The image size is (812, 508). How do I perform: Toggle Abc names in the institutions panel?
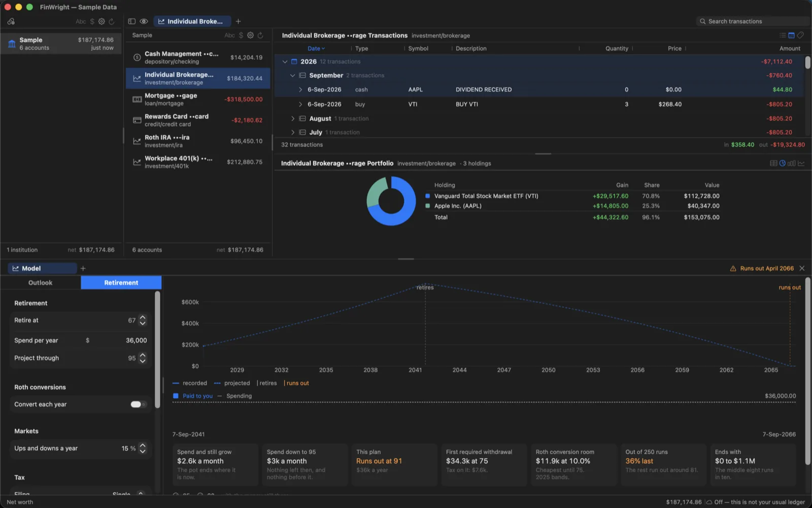point(81,21)
